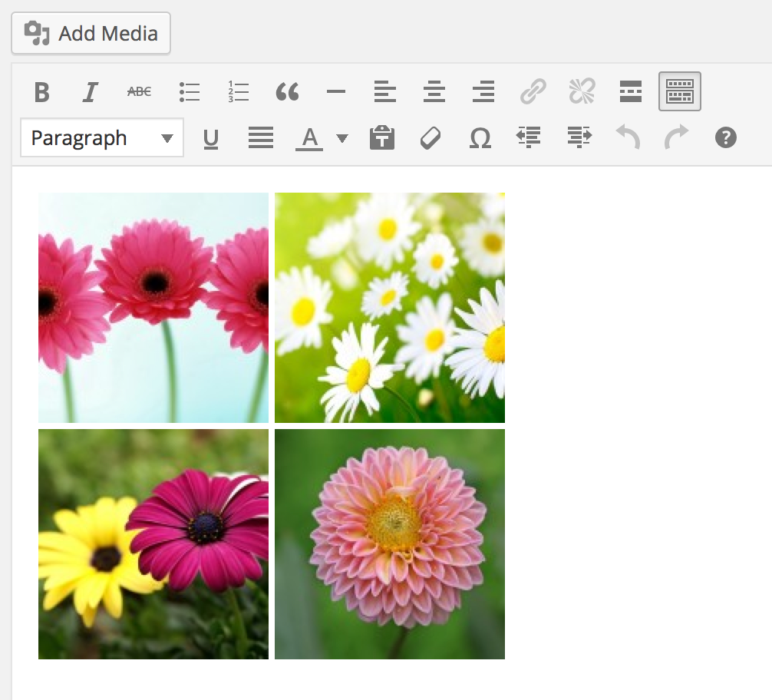Insert a bulleted list
Screen dimensions: 772x700
pyautogui.click(x=189, y=92)
